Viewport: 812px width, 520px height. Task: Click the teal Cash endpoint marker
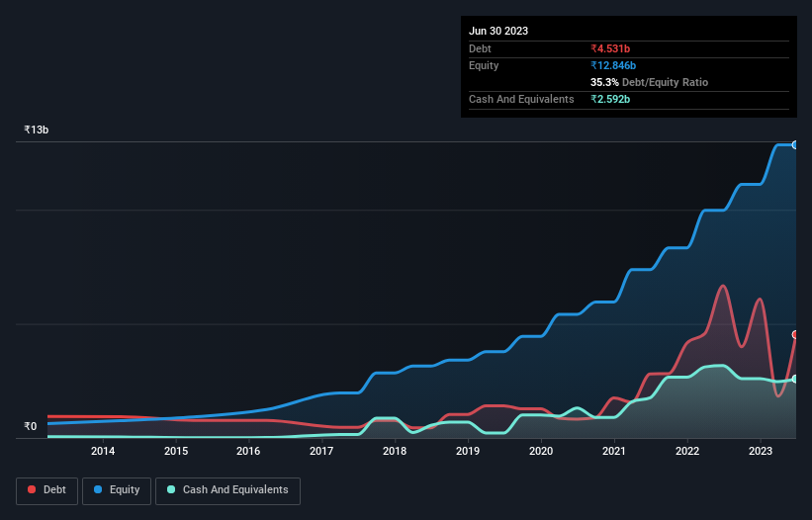[795, 379]
